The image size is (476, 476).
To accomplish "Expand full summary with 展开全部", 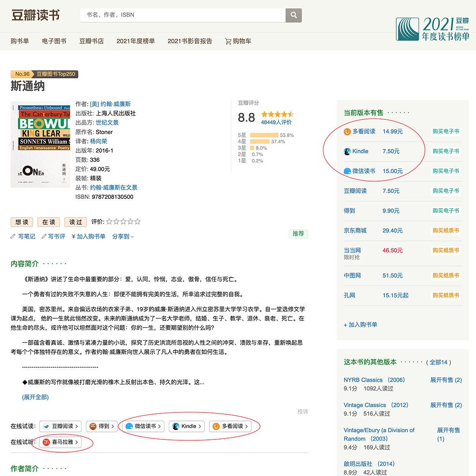I will [35, 397].
